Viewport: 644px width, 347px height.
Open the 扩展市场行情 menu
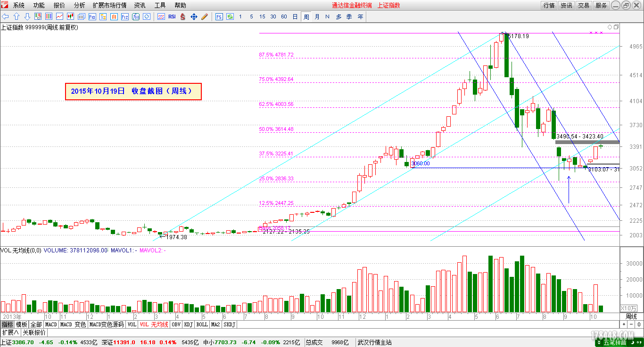tap(109, 5)
